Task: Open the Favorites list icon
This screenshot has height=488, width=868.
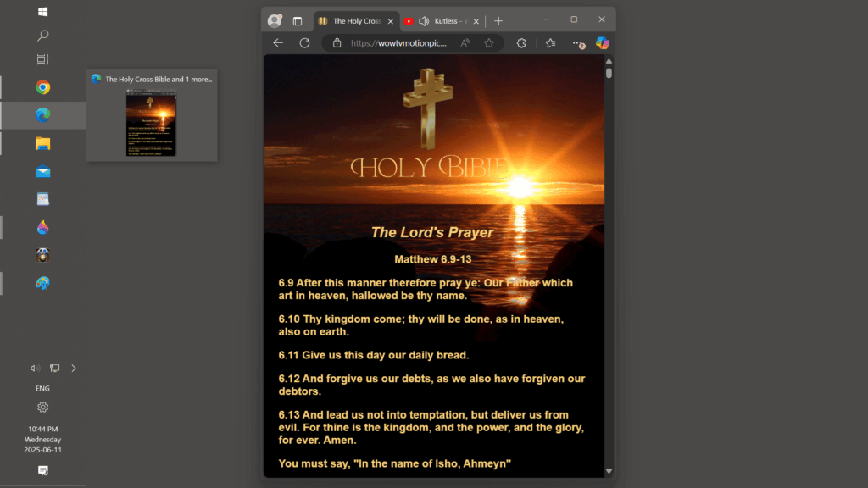Action: pyautogui.click(x=550, y=43)
